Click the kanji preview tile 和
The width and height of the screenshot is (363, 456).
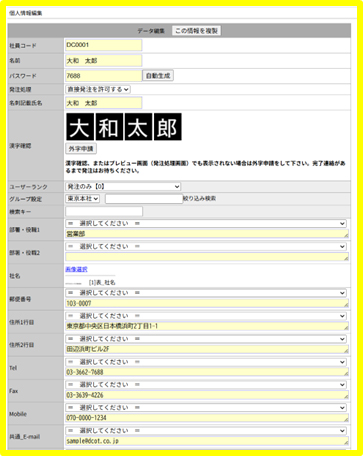109,127
